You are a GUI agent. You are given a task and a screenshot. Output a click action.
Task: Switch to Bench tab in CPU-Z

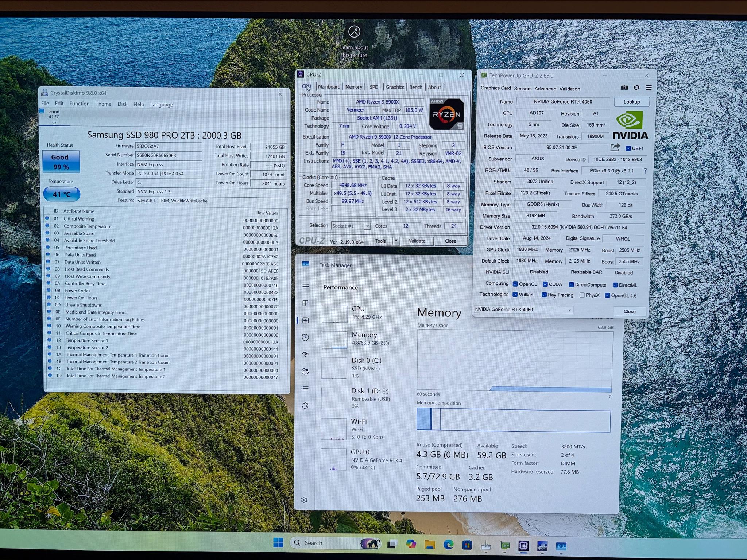(416, 87)
